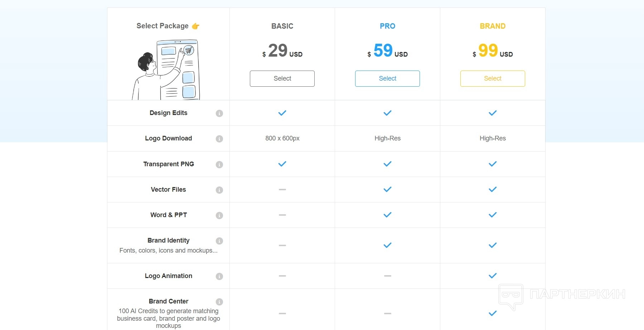Click the BASIC plan heading
This screenshot has width=644, height=330.
tap(282, 26)
